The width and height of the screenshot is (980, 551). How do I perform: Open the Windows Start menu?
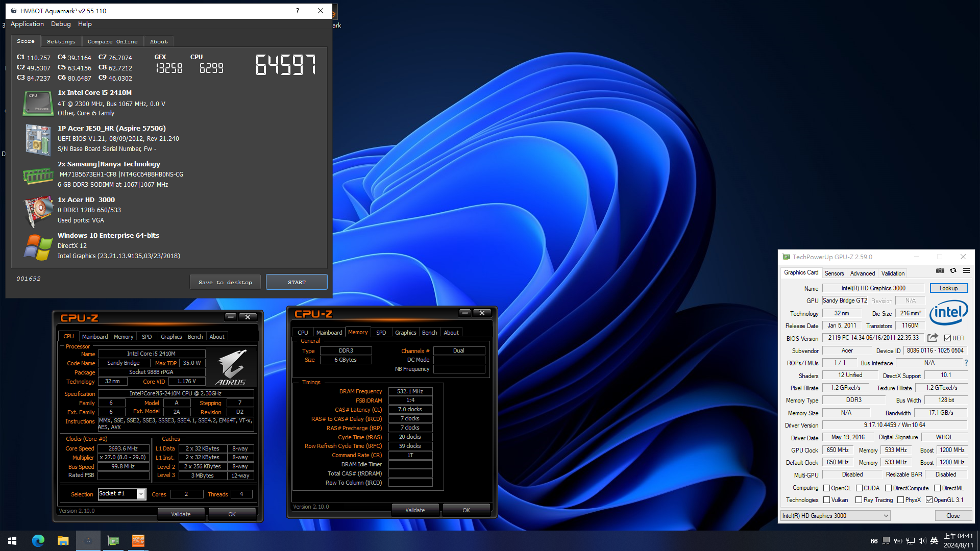tap(12, 541)
